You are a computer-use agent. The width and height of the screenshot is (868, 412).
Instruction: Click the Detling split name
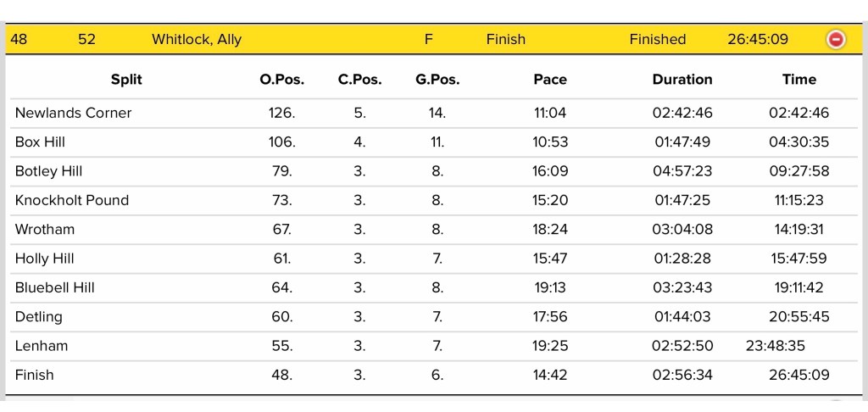click(39, 317)
